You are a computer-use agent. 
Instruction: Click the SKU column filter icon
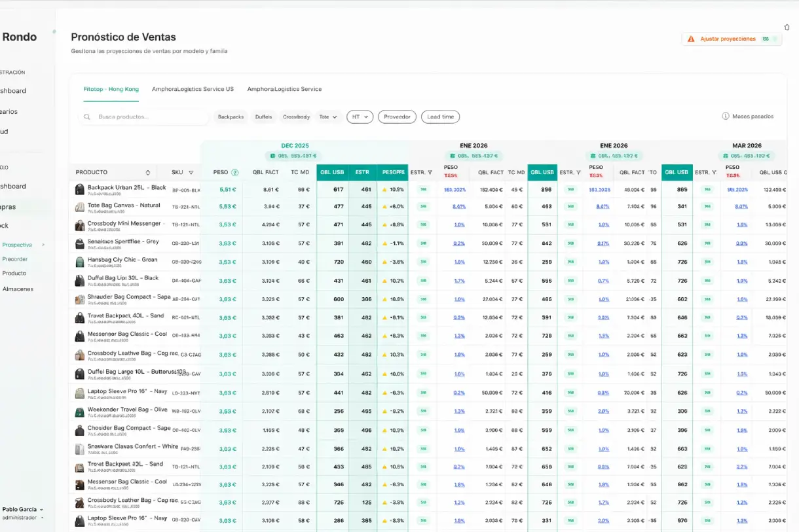coord(191,173)
